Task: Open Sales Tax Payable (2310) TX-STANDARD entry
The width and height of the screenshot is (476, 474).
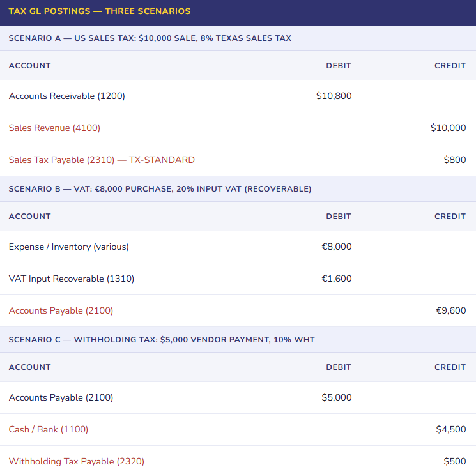Action: (102, 160)
